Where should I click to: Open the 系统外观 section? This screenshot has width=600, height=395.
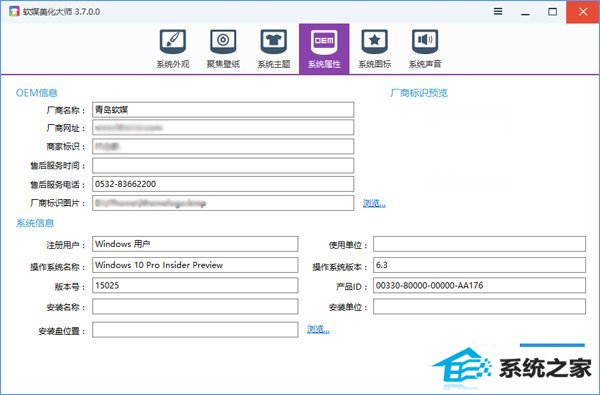(173, 49)
